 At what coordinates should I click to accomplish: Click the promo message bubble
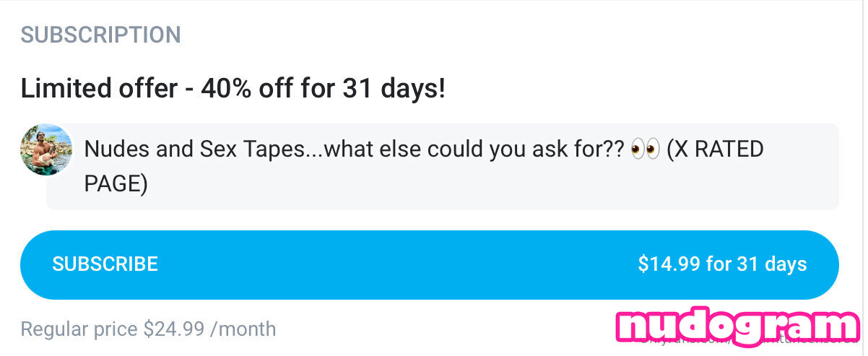[442, 167]
